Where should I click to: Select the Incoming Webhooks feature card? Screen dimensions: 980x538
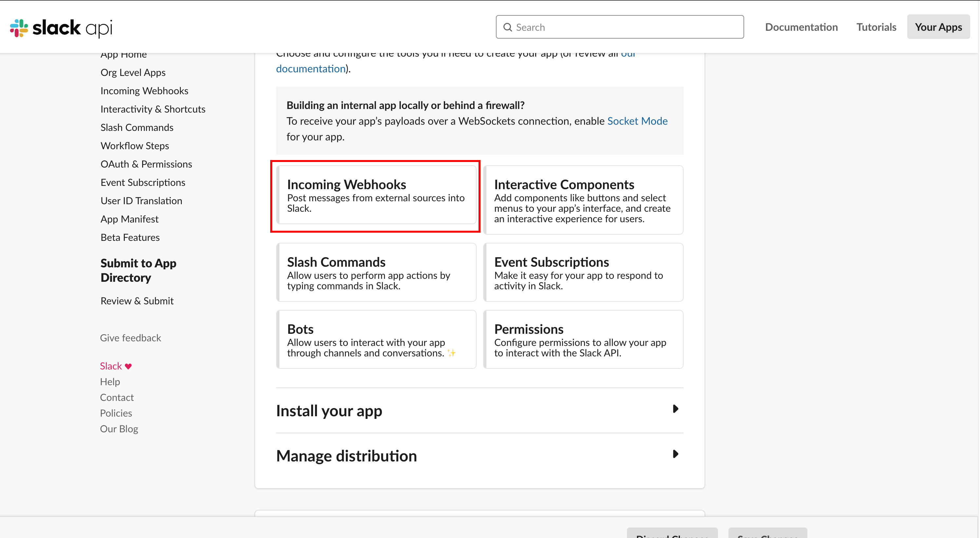[376, 195]
